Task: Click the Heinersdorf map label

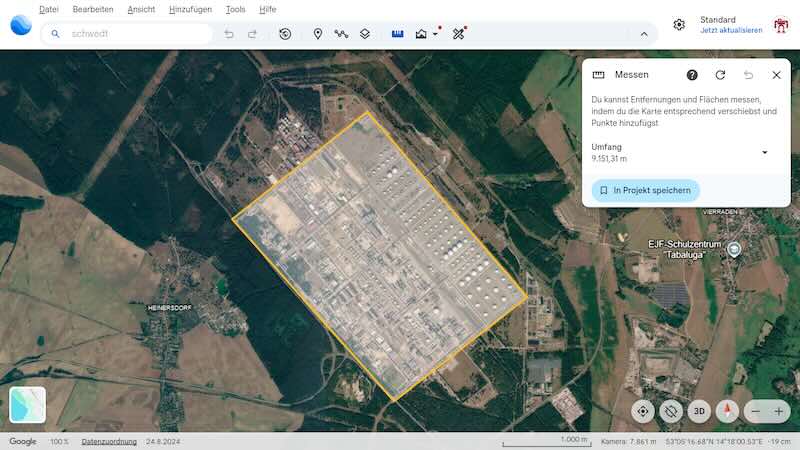Action: coord(169,308)
